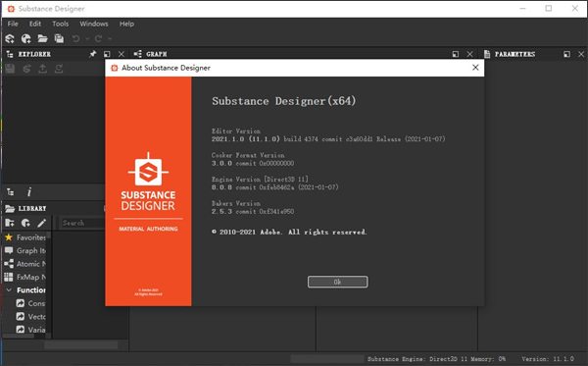Undock the Graph panel

pos(456,54)
